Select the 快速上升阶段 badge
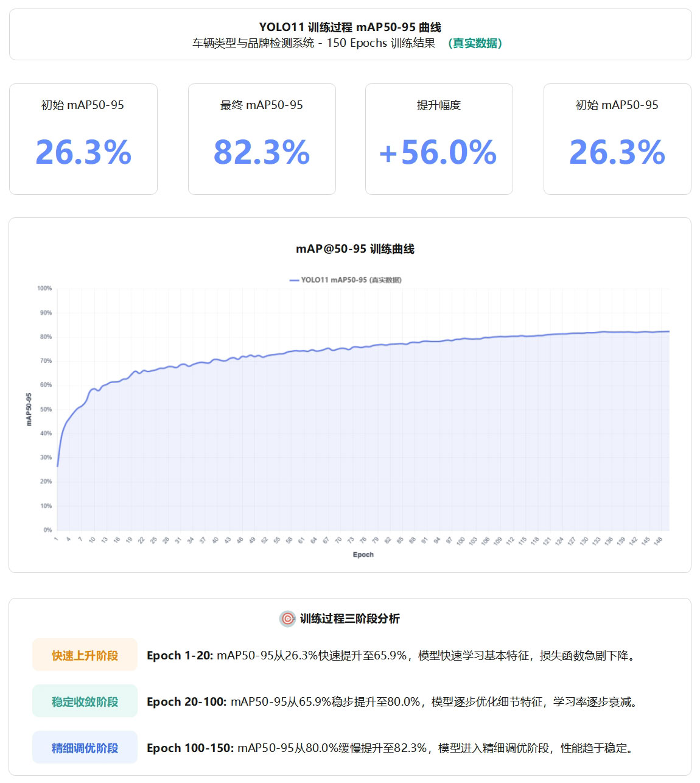Image resolution: width=700 pixels, height=783 pixels. (x=85, y=655)
